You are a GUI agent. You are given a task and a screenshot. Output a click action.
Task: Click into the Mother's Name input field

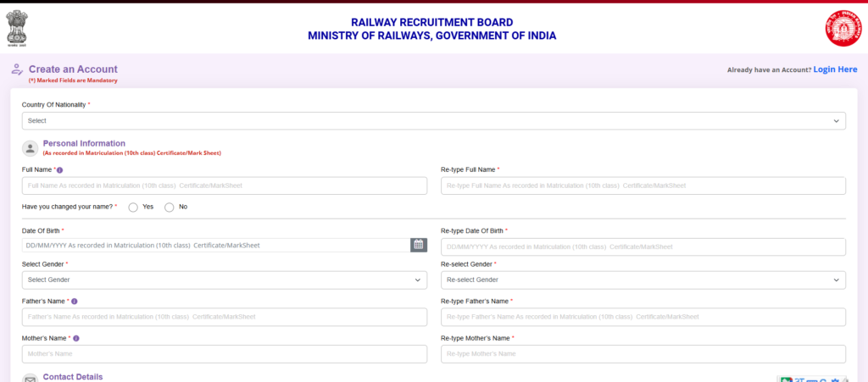pyautogui.click(x=224, y=354)
